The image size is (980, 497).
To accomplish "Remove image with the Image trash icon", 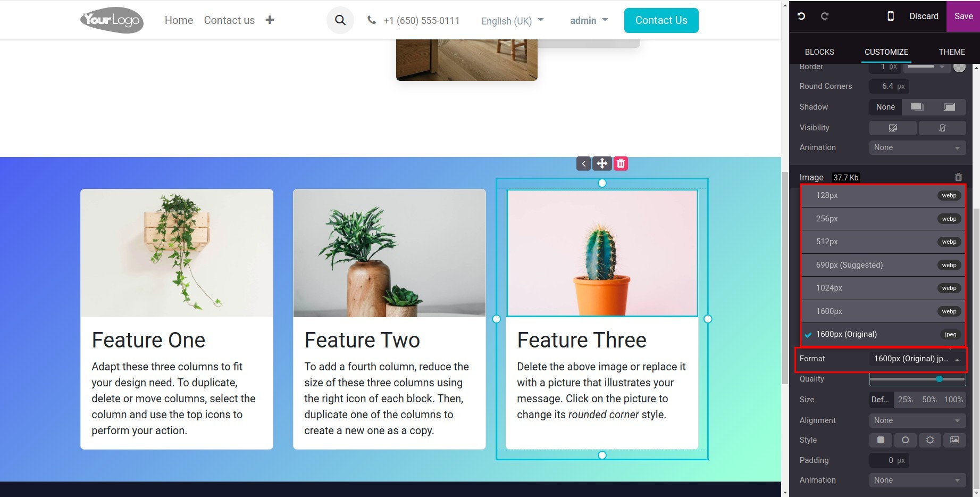I will coord(958,177).
